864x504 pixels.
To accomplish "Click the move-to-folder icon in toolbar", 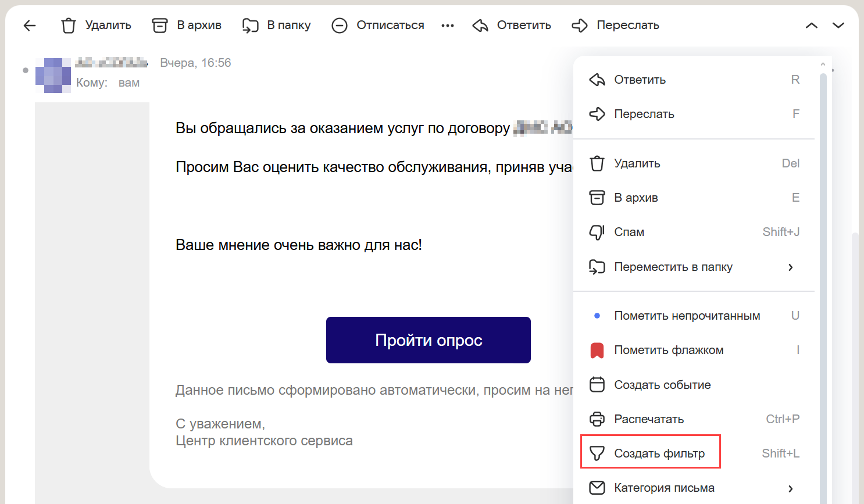I will (250, 26).
